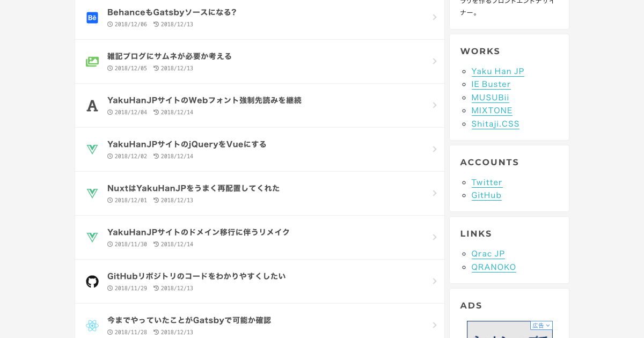Click the Vue icon on the ドメイン移行 article
This screenshot has height=338, width=644.
click(92, 237)
